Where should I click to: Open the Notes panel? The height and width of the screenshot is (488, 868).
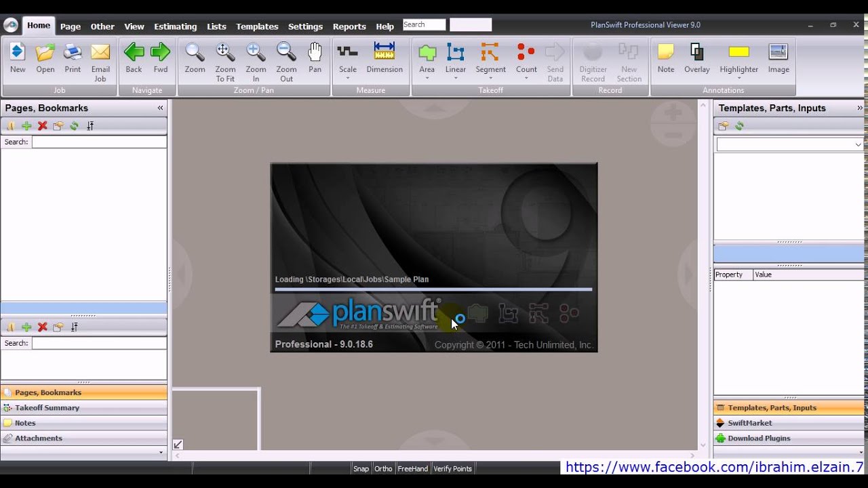pos(83,423)
